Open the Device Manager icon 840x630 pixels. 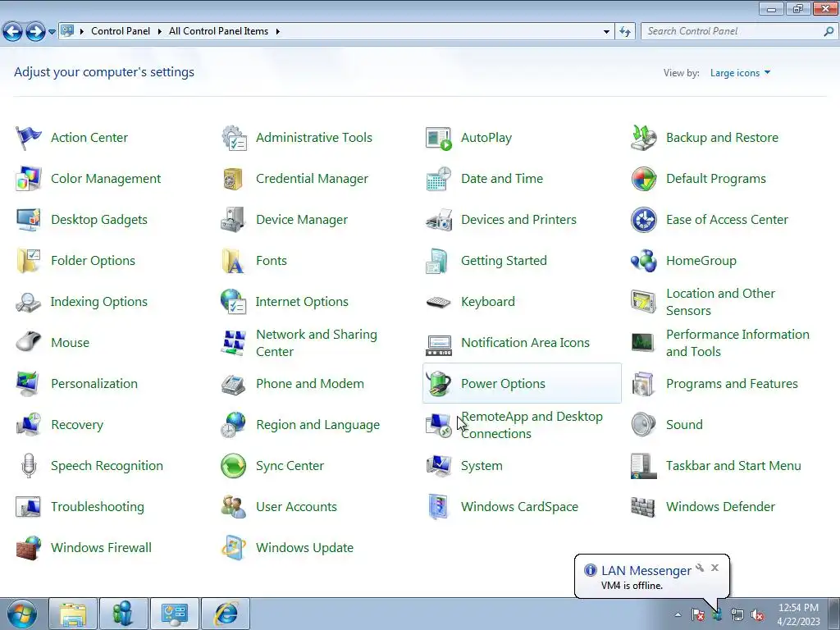click(234, 220)
